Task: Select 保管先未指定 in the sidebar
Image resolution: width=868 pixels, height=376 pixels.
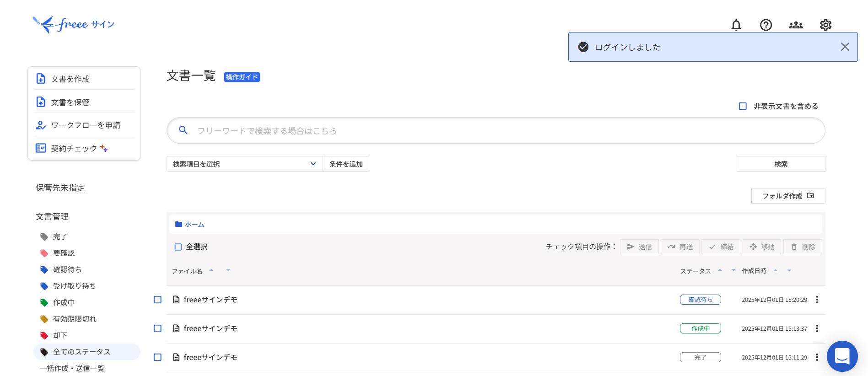Action: click(x=60, y=188)
